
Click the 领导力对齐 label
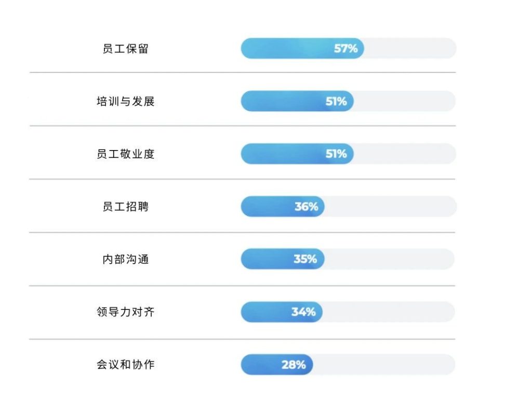[126, 312]
